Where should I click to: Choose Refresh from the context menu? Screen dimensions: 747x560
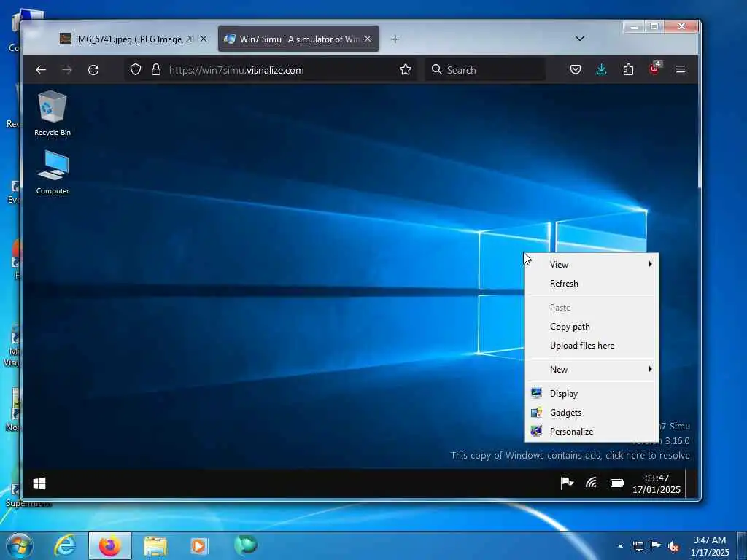(591, 284)
